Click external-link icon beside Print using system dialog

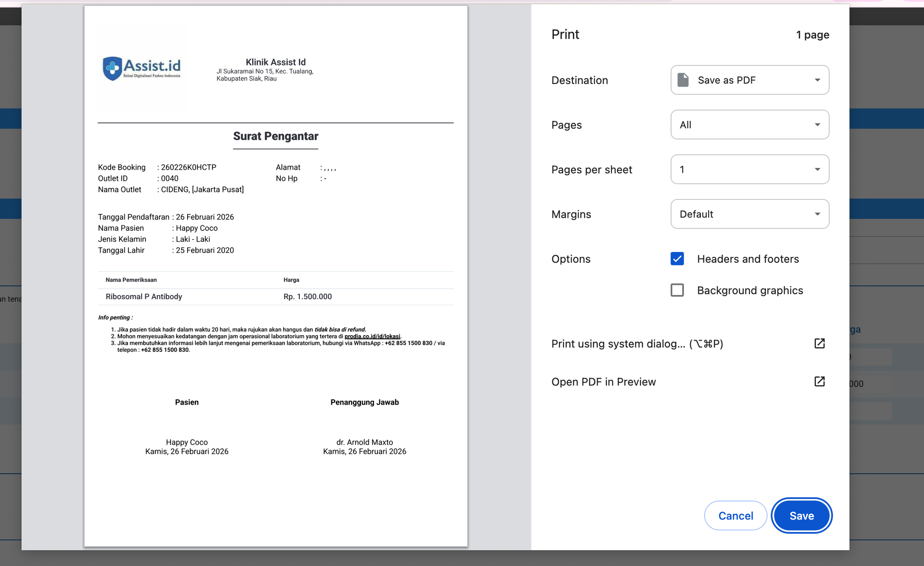819,343
